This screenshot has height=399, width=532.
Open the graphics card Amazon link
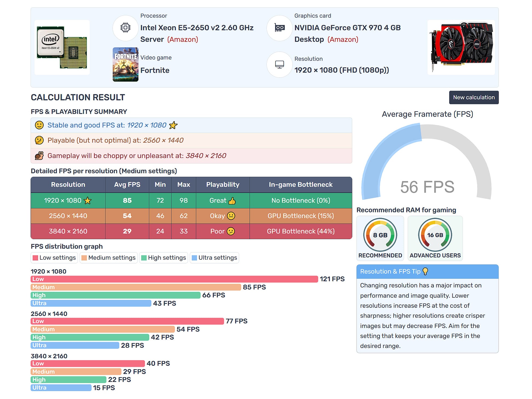pos(343,39)
